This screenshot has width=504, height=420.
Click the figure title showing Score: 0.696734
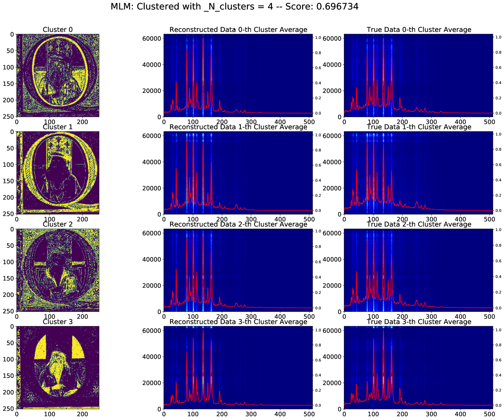pos(235,6)
